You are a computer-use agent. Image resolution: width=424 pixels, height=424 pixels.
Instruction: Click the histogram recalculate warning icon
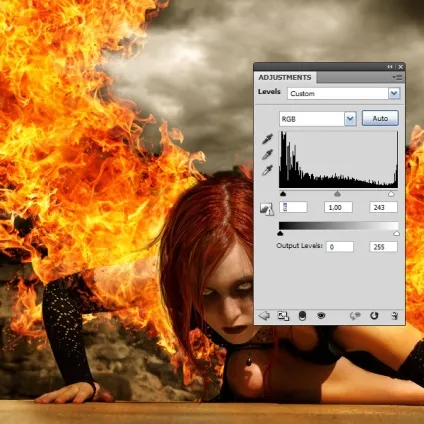[267, 209]
